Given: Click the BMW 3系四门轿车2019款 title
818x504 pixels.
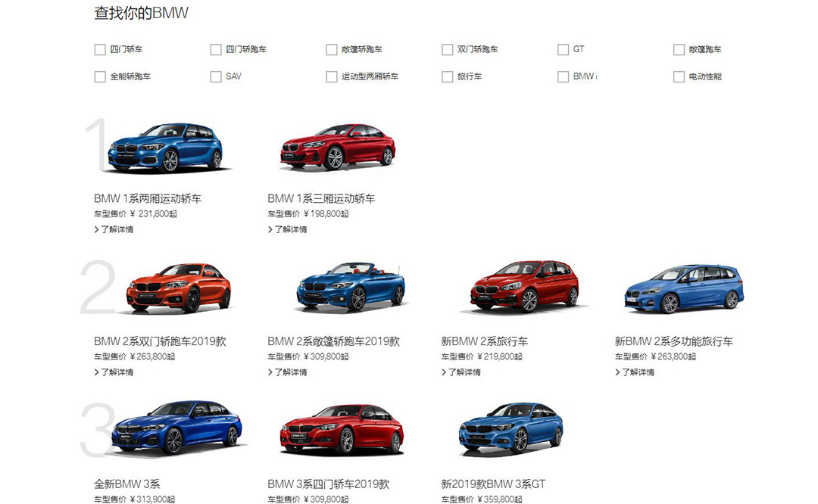Looking at the screenshot, I should 328,484.
